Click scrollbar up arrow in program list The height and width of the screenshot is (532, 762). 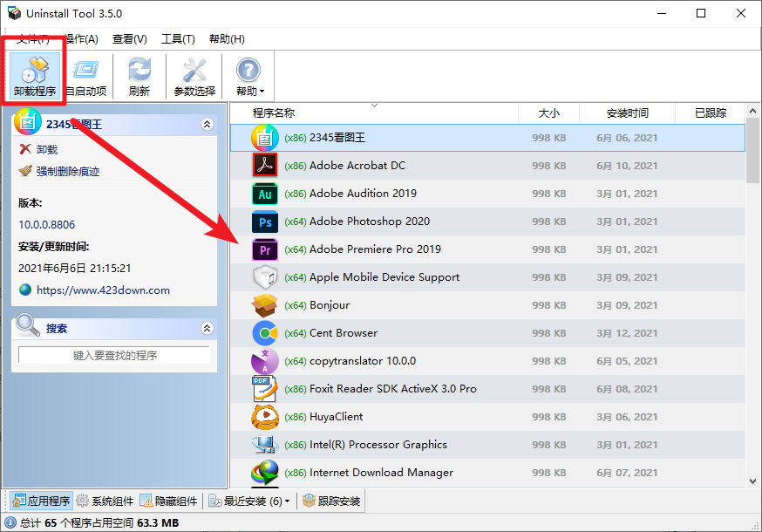click(x=752, y=112)
